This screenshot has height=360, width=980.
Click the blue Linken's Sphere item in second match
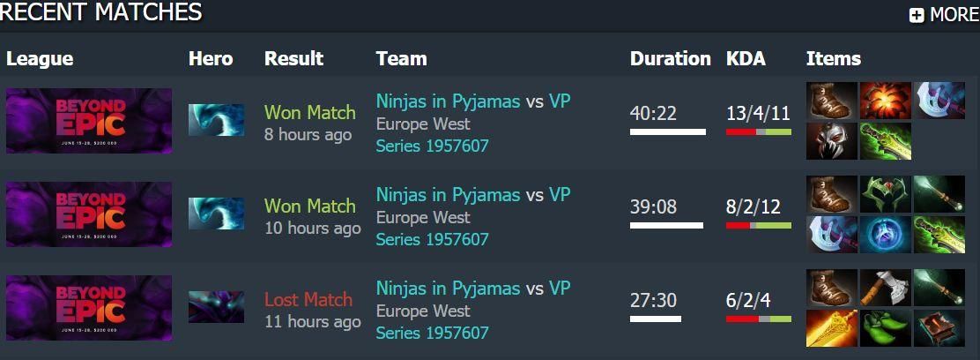tap(885, 235)
